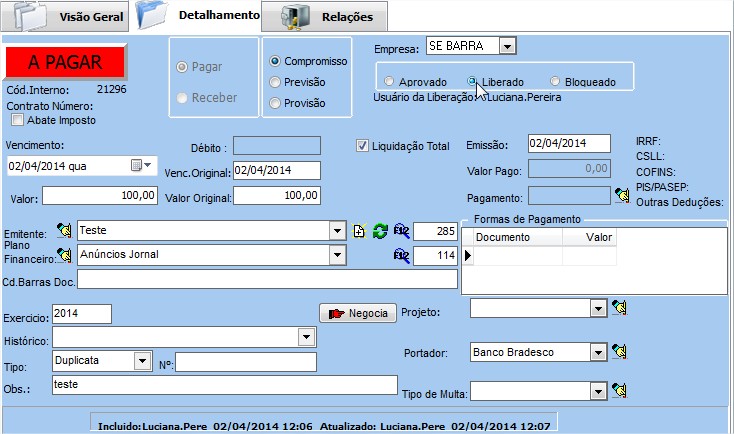This screenshot has width=734, height=434.
Task: Click the lookup icon next to Portador dropdown
Action: (x=619, y=351)
